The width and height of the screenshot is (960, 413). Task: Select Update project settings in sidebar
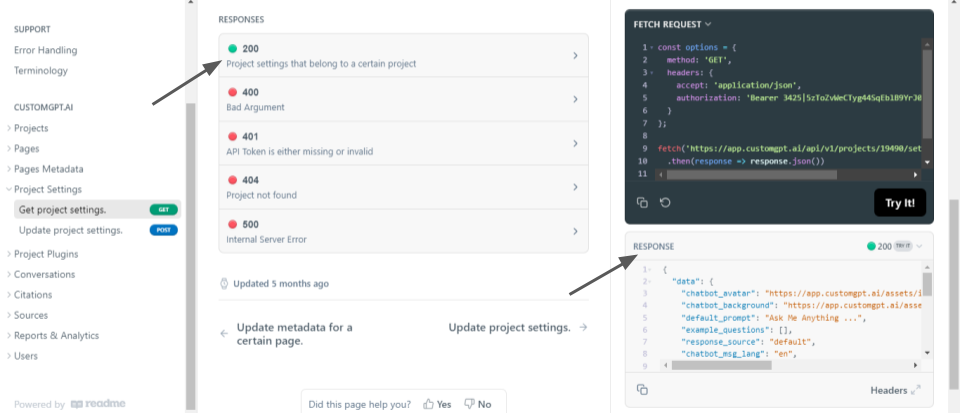point(97,230)
